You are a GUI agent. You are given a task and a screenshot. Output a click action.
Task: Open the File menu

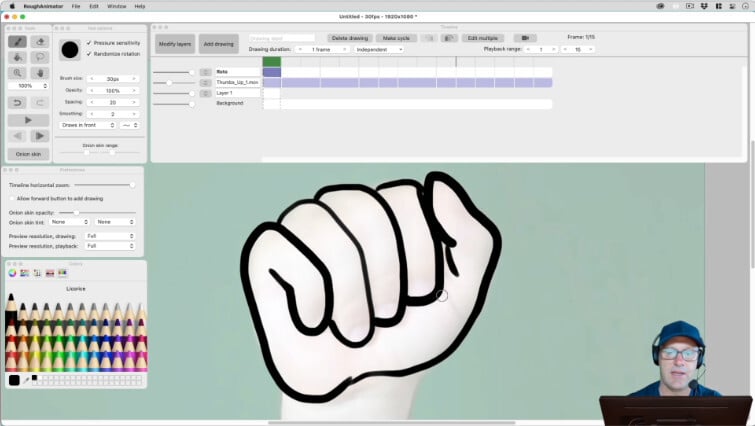(x=76, y=6)
